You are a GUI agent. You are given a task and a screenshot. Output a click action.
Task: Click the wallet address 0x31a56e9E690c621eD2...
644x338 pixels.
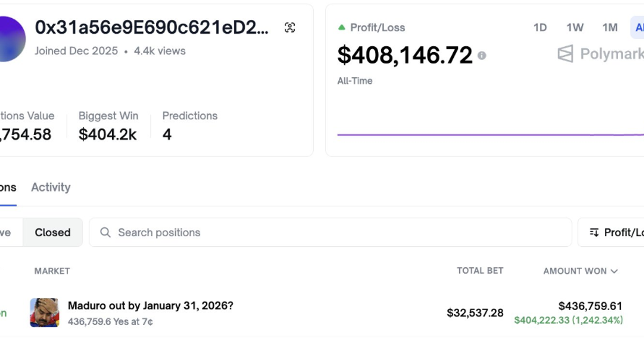point(151,28)
